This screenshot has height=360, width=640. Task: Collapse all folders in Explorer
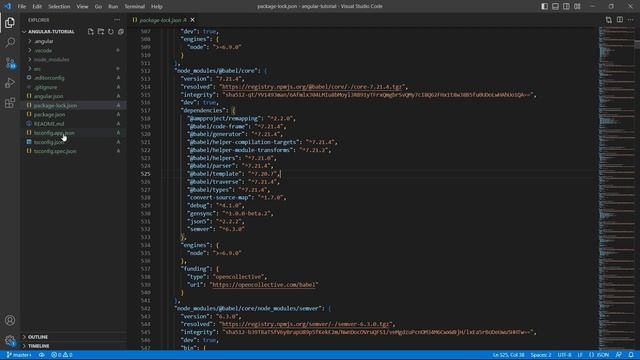[121, 31]
